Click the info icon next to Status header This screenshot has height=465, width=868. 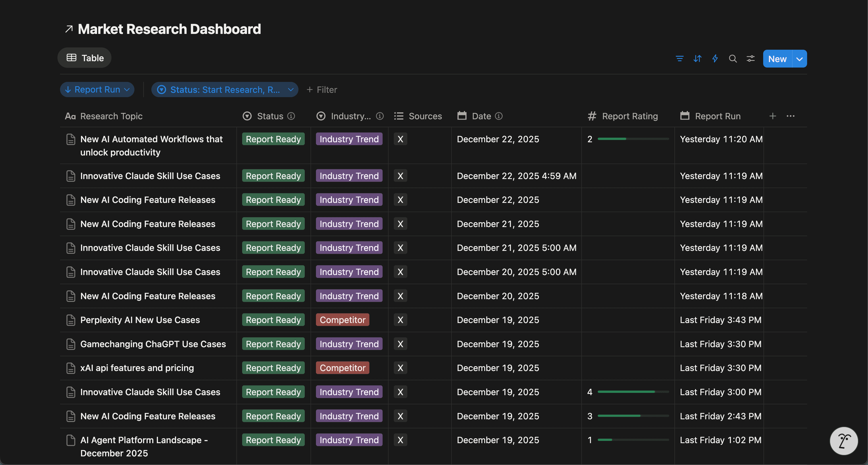click(x=291, y=116)
